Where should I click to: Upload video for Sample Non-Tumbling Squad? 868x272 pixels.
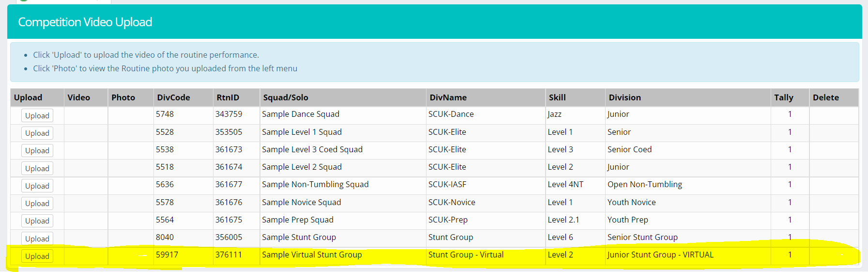click(37, 186)
